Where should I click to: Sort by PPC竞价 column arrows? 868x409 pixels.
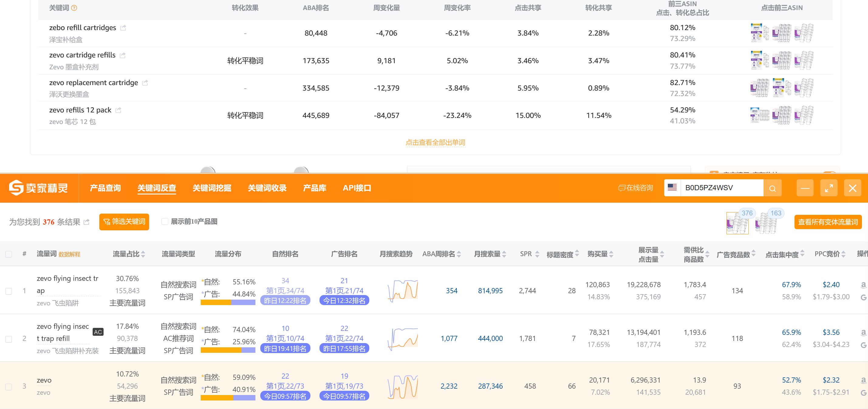[843, 254]
